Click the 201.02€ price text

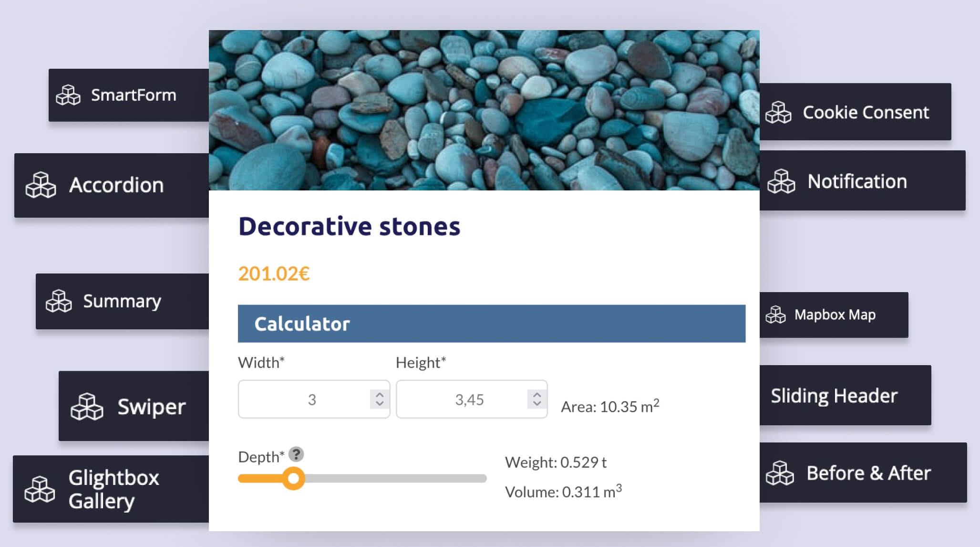274,273
